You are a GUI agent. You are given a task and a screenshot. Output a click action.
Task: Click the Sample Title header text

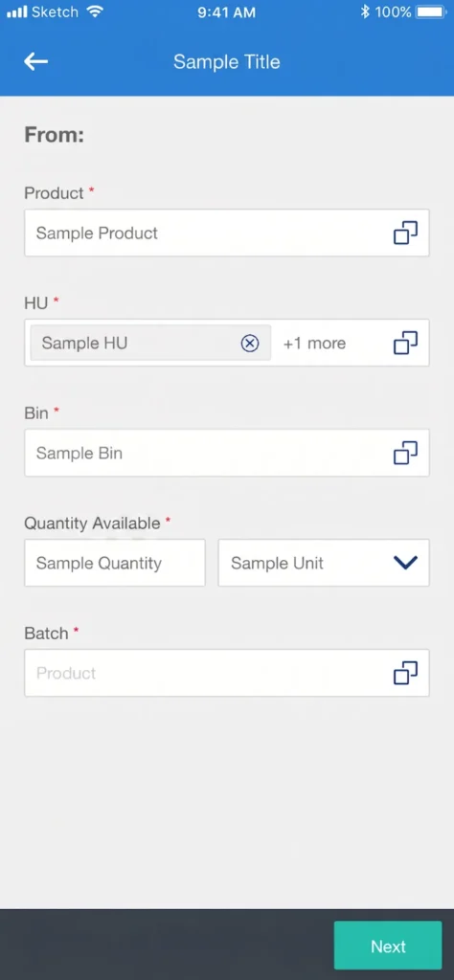(226, 62)
